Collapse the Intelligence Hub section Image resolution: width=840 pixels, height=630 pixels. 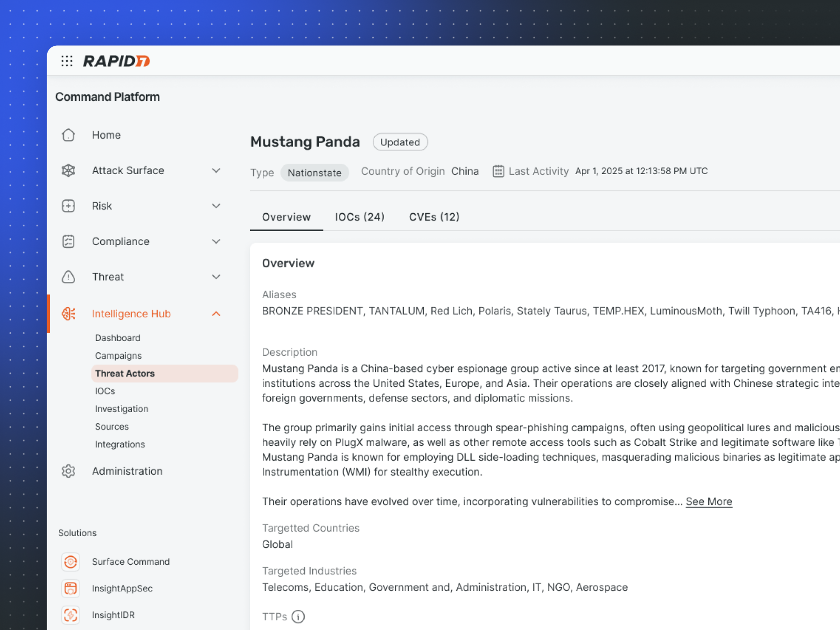[x=216, y=314]
